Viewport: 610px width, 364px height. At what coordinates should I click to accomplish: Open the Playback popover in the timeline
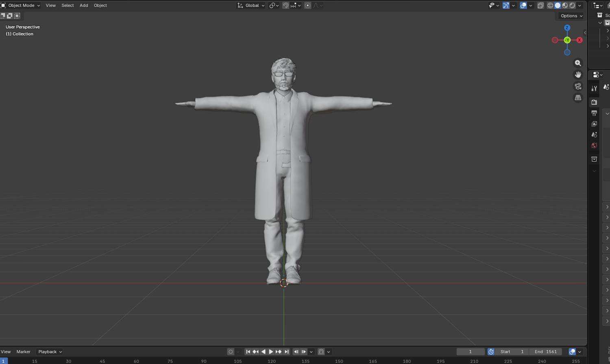(50, 352)
